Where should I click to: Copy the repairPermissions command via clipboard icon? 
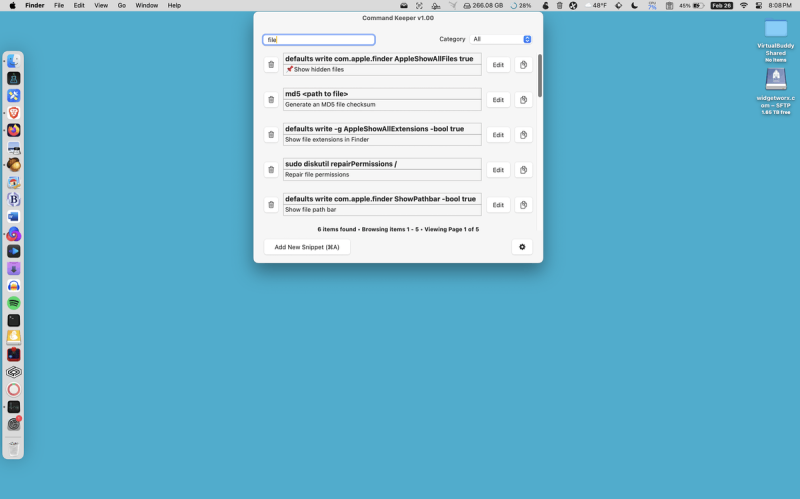[523, 170]
